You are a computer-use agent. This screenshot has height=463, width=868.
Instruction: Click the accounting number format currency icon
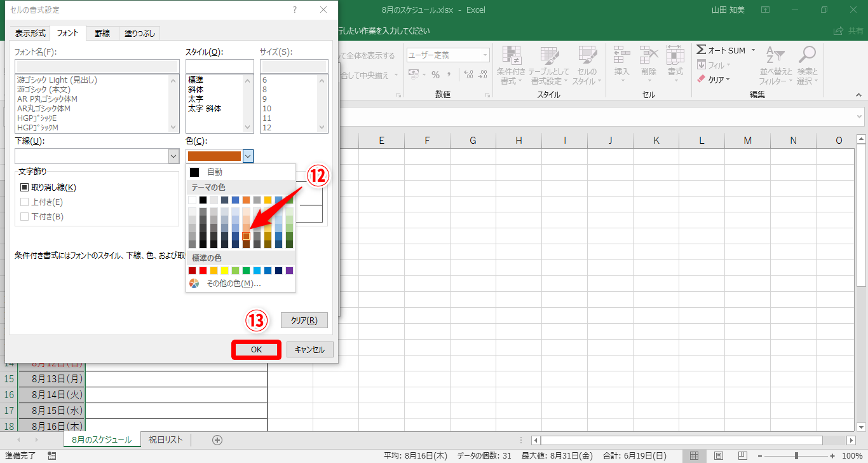coord(414,74)
